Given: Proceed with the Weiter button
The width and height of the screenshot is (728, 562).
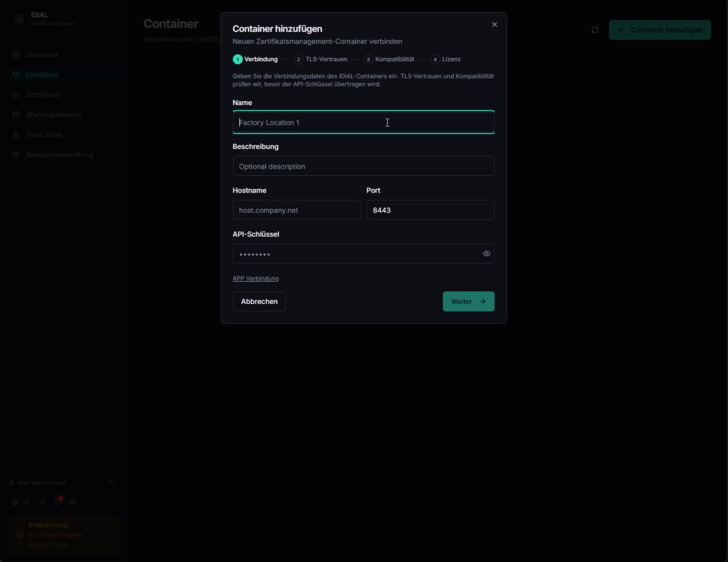Looking at the screenshot, I should click(x=469, y=301).
